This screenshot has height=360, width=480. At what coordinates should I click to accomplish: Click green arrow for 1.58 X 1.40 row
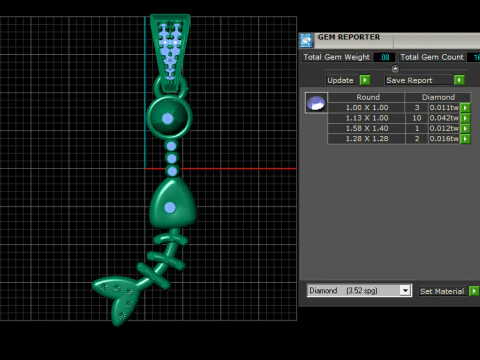click(x=465, y=128)
